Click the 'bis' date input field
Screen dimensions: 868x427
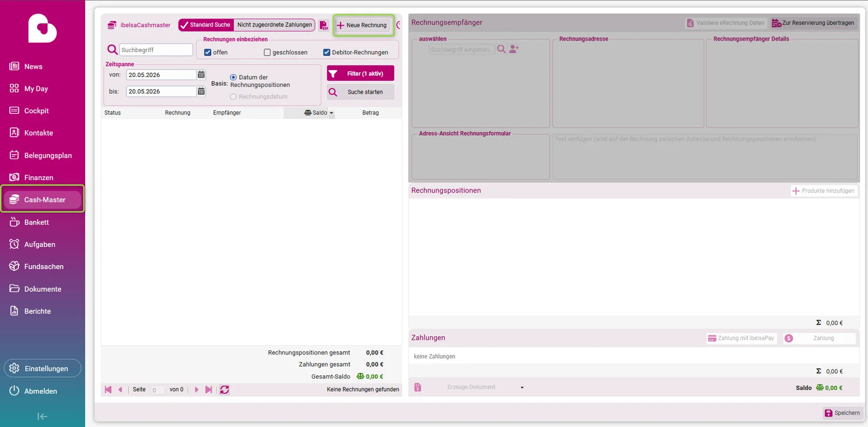161,92
